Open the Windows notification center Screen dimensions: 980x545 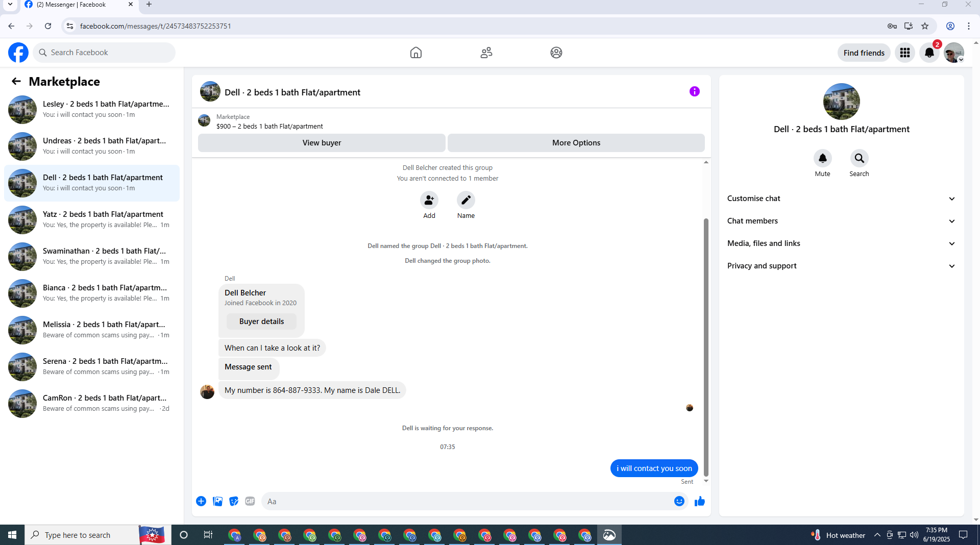963,535
